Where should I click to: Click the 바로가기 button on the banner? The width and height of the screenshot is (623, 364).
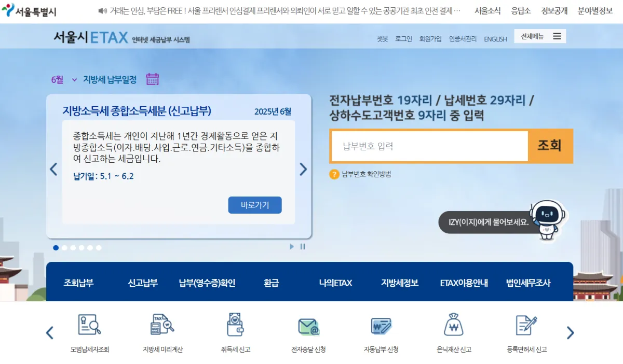[x=254, y=205]
